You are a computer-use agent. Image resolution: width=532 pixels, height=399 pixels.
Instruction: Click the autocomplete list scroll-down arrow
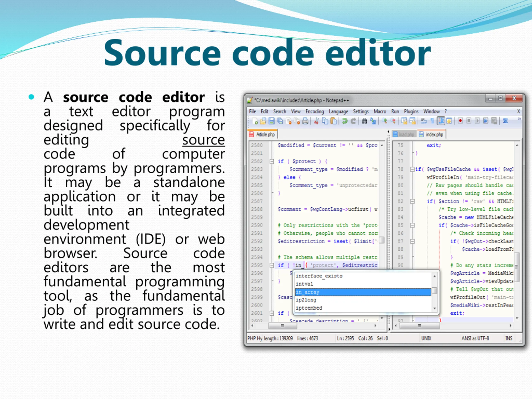coord(435,308)
